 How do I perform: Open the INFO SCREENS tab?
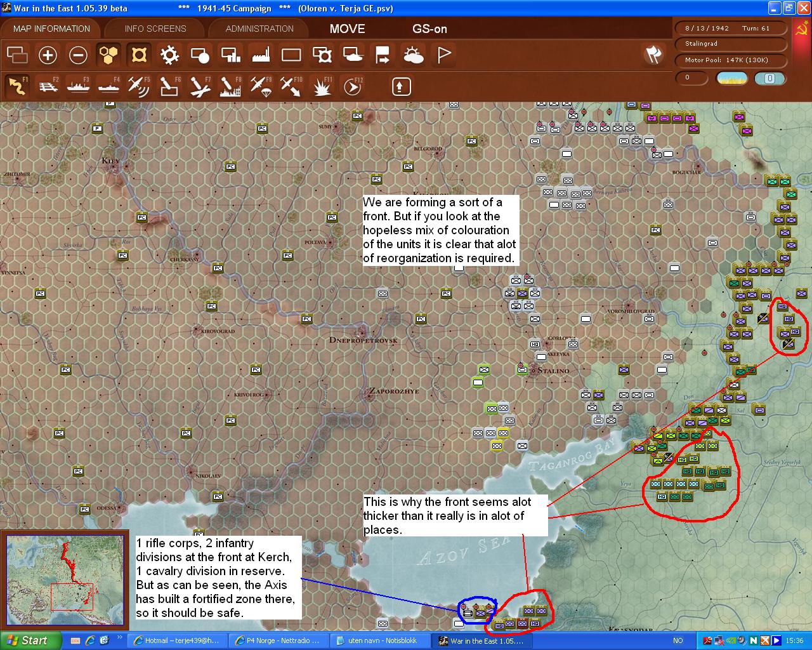tap(155, 29)
